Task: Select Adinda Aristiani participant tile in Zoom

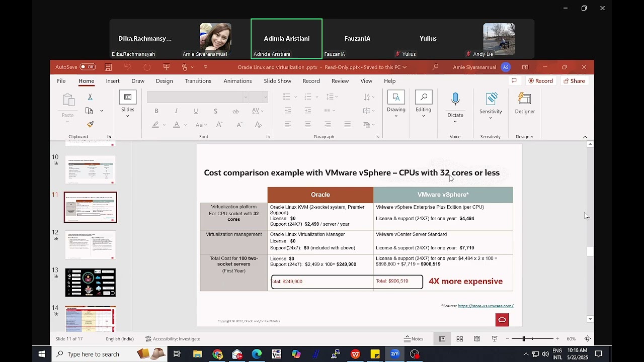Action: click(287, 39)
